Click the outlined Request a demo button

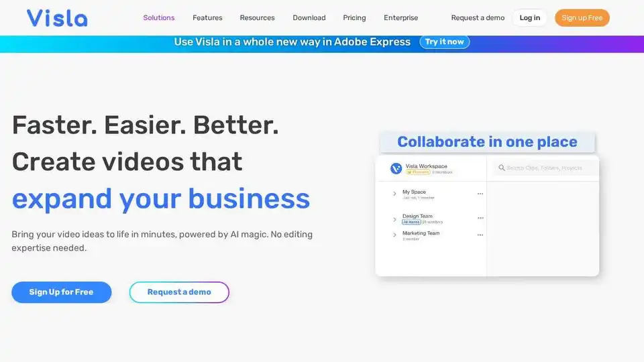pos(179,292)
